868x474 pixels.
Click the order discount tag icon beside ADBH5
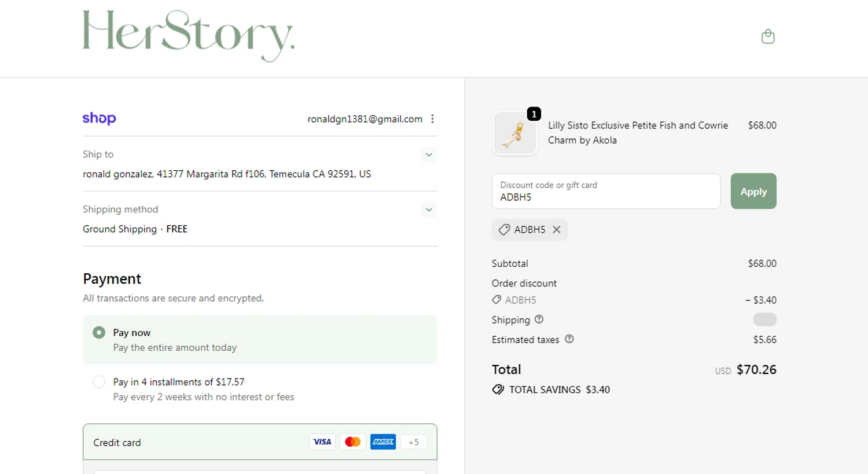pos(496,300)
